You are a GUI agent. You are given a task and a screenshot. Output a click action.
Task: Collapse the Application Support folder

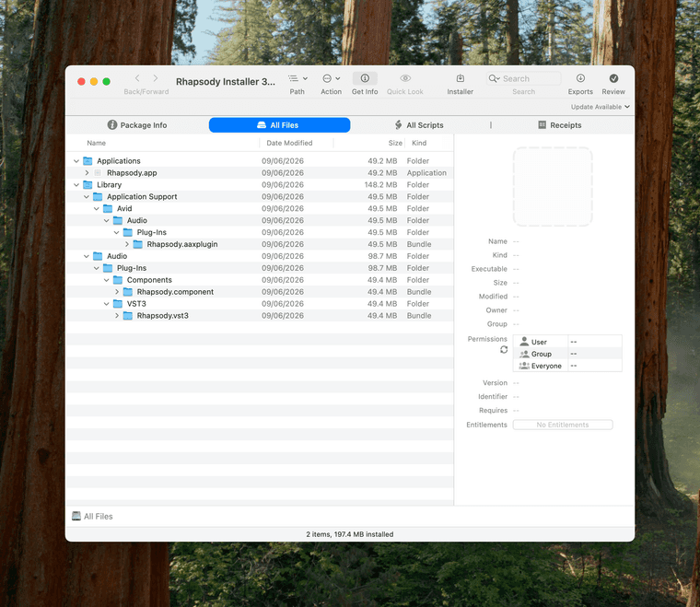pos(87,197)
